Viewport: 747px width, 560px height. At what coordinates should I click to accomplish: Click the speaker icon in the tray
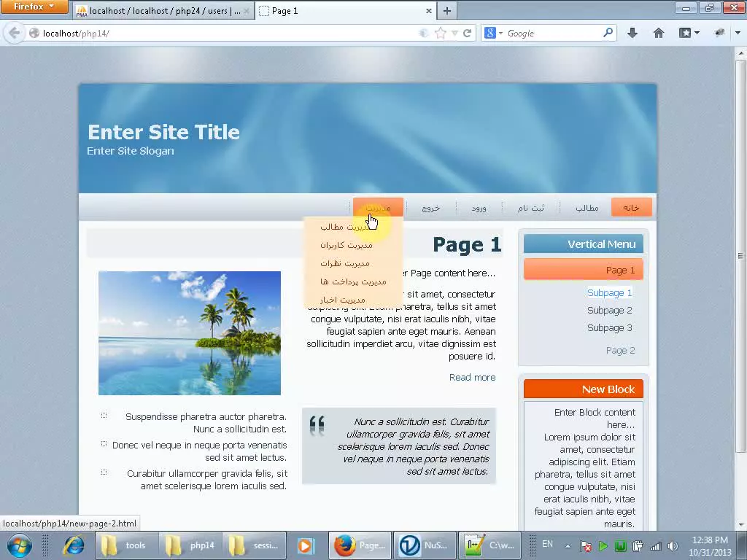[x=672, y=545]
